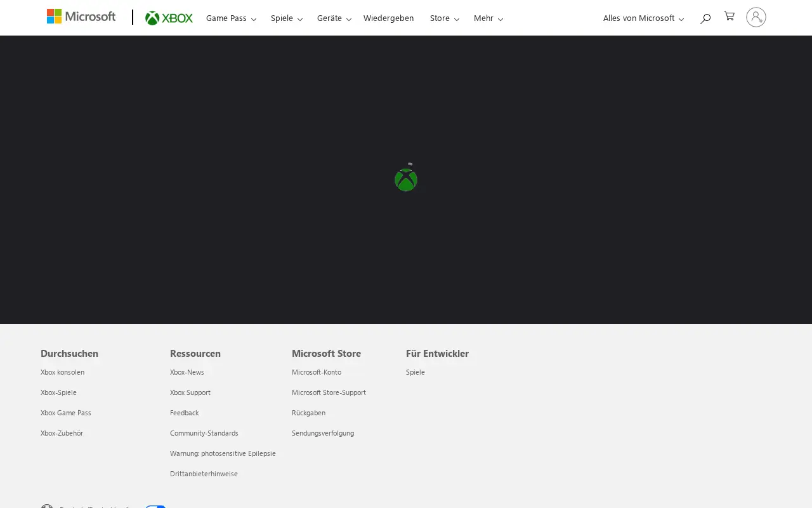
Task: Open the Alles von Microsoft dropdown
Action: (644, 18)
